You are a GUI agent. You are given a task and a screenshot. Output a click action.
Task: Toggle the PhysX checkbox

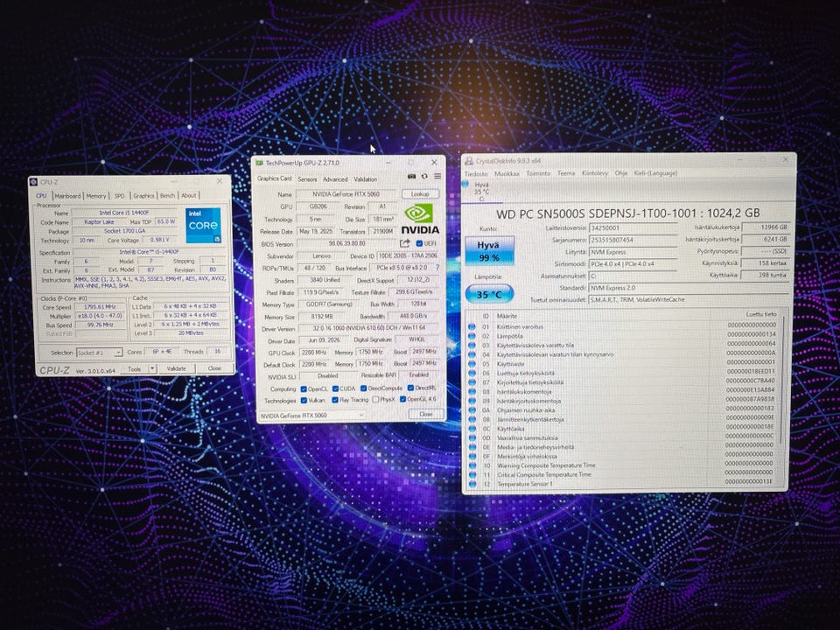(x=375, y=400)
